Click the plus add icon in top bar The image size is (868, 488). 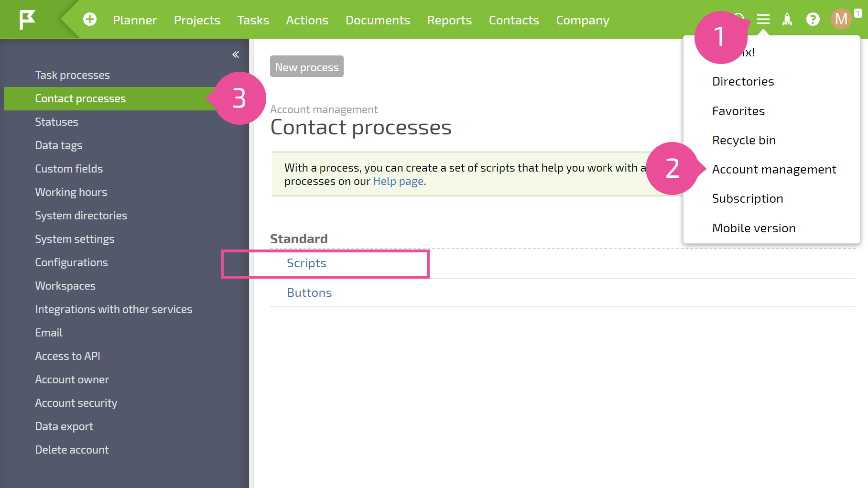pos(90,20)
